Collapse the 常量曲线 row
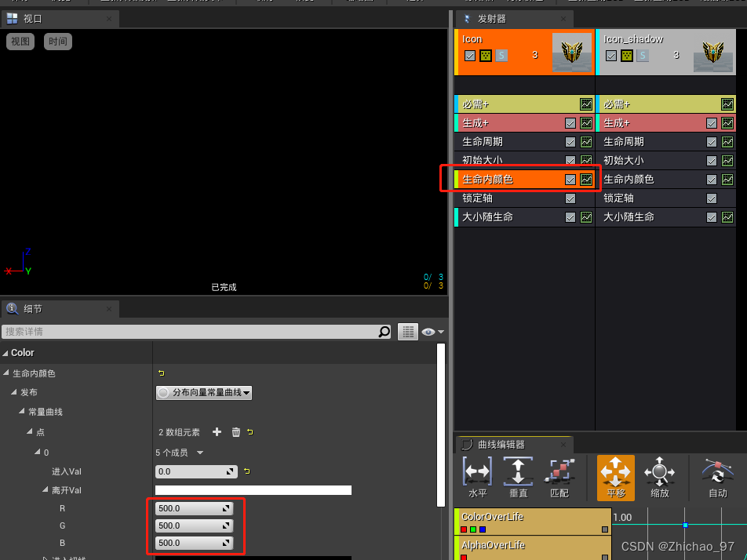747x560 pixels. [21, 411]
